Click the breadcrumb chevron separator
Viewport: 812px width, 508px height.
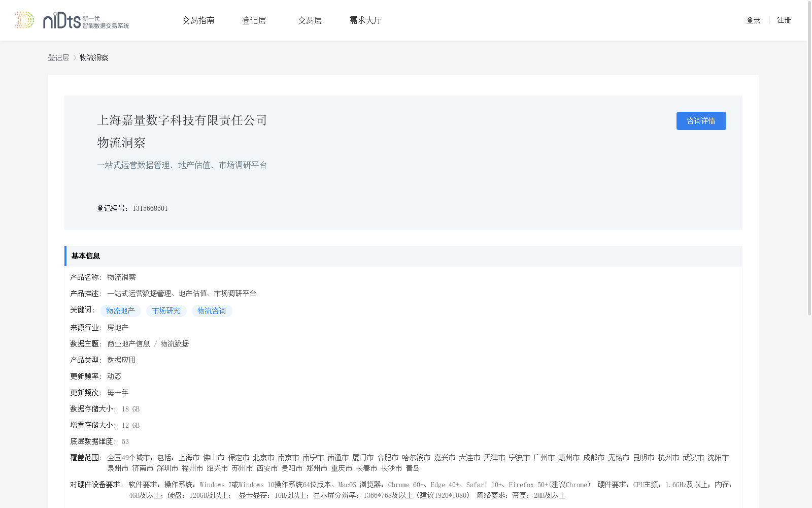[75, 58]
